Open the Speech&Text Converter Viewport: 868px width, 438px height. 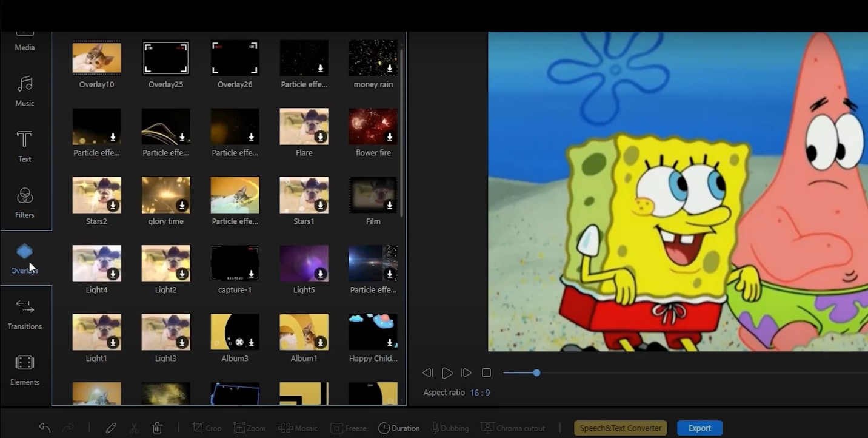point(621,428)
